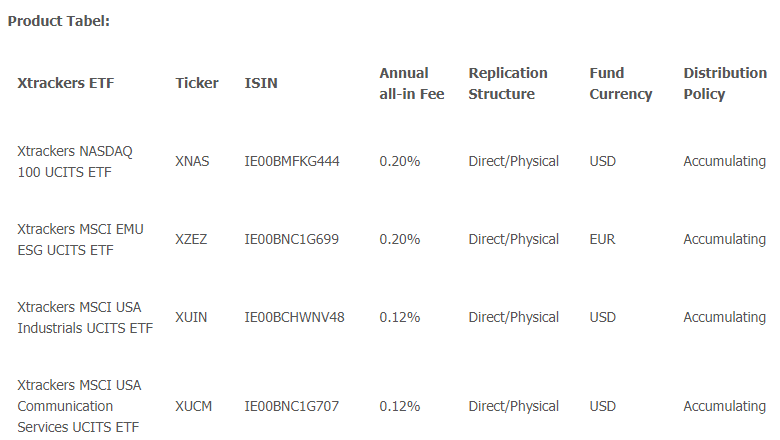Screen dimensions: 780x440
Task: Click ISIN IE00BCHWNV48
Action: click(x=294, y=318)
